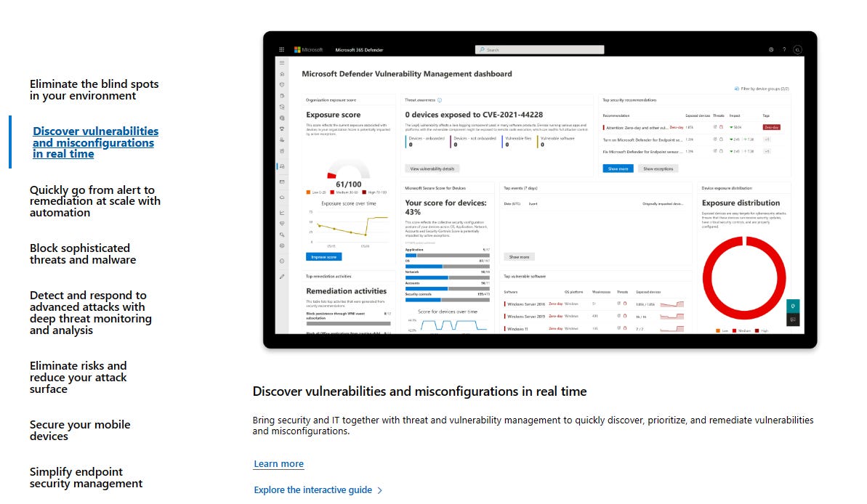The height and width of the screenshot is (504, 867).
Task: Open the app launcher waffle icon
Action: (281, 49)
